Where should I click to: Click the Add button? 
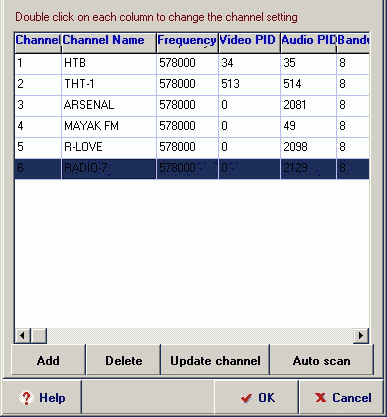[x=48, y=360]
